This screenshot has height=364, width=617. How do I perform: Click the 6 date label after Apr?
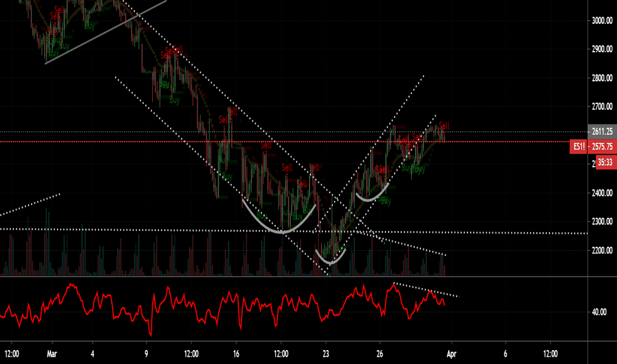[505, 354]
